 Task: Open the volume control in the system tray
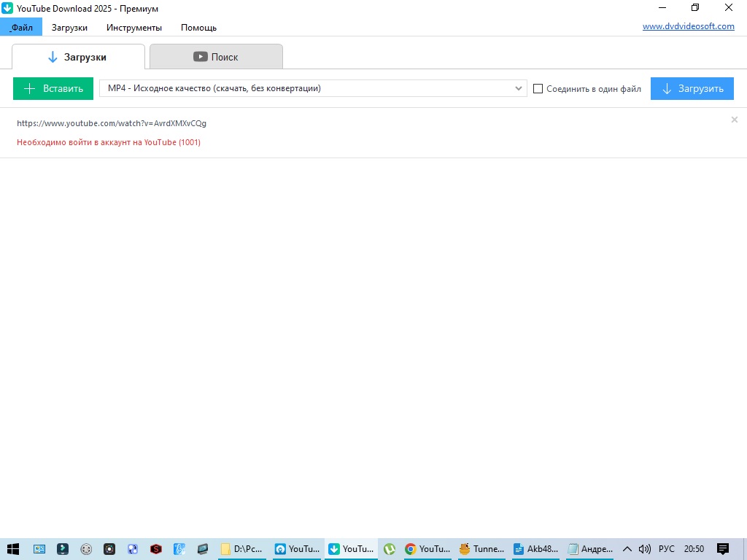644,549
